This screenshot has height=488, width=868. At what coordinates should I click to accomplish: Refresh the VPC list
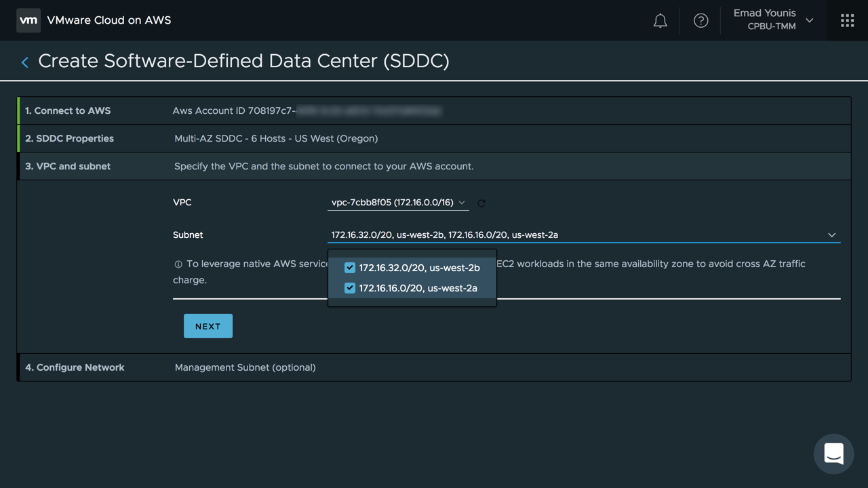[x=481, y=203]
